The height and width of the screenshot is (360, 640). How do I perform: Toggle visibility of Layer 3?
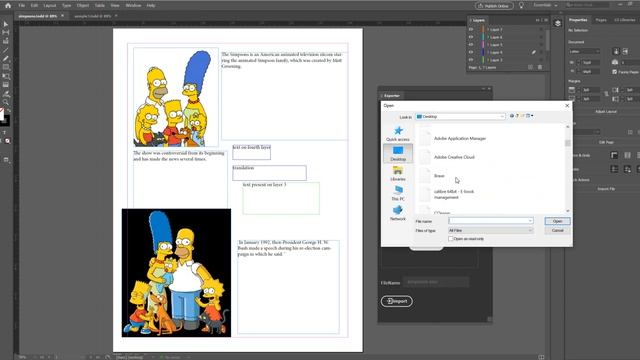pos(471,60)
